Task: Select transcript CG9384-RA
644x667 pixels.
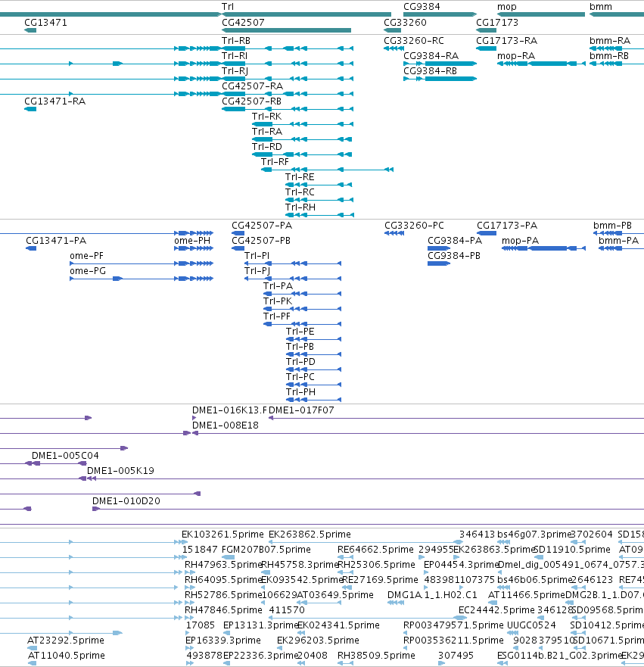Action: pos(431,56)
